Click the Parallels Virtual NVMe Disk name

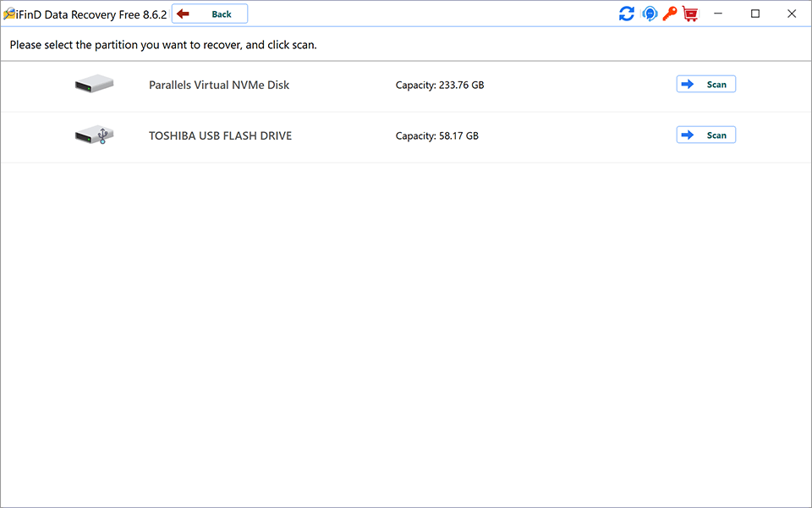tap(219, 85)
